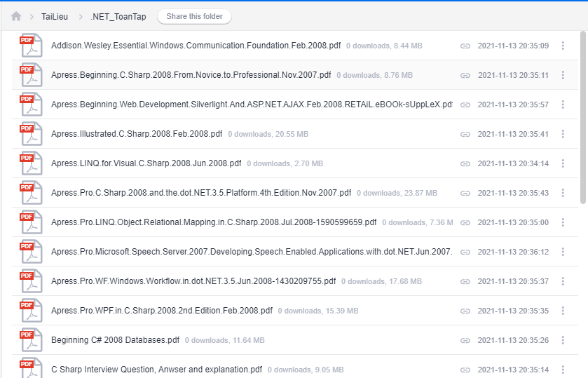Screen dimensions: 588x378
Task: Click PDF icon for Apress.LINQ.for.Visual file
Action: (31, 163)
